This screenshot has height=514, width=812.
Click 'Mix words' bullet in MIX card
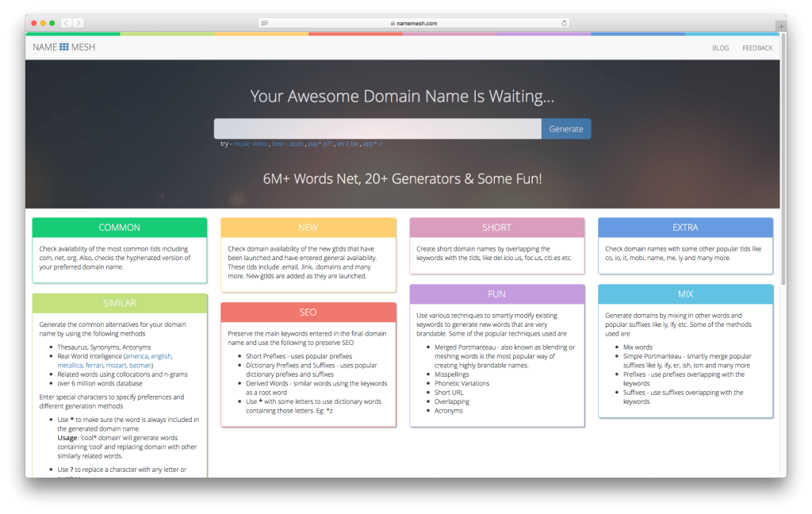coord(638,347)
